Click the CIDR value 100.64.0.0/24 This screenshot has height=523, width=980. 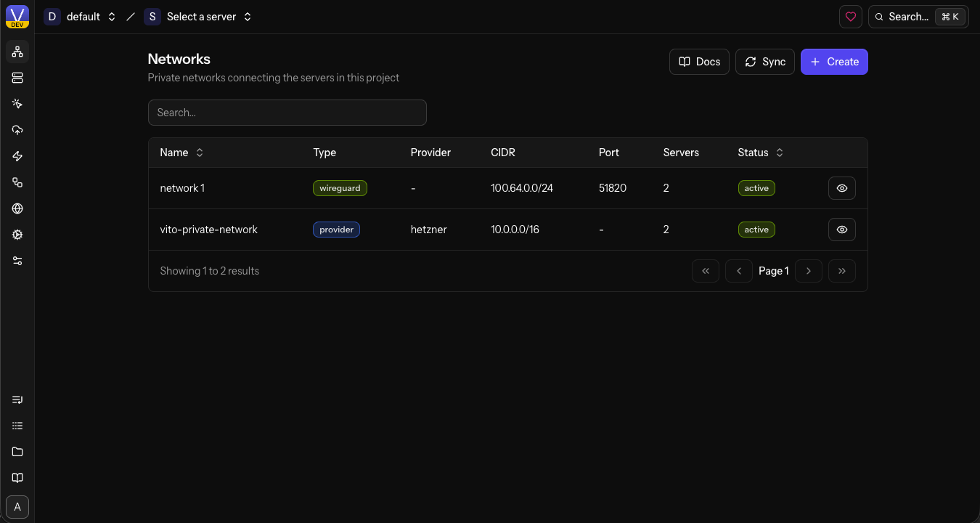click(522, 188)
